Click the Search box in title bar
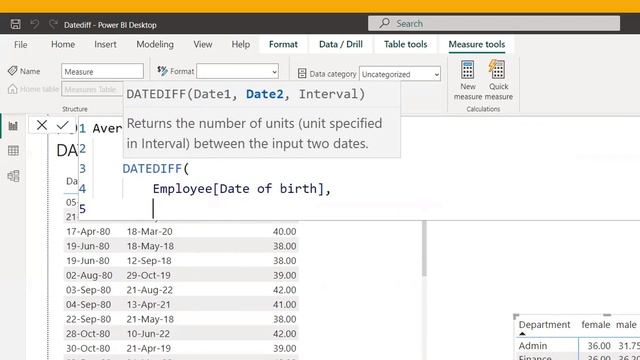Viewport: 640px width, 360px height. pyautogui.click(x=494, y=23)
